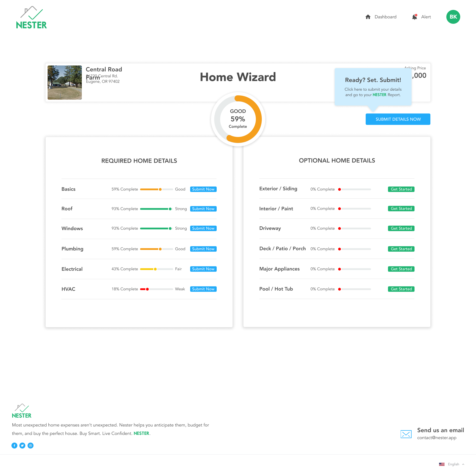
Task: Click SUBMIT DETAILS NOW button
Action: point(398,119)
